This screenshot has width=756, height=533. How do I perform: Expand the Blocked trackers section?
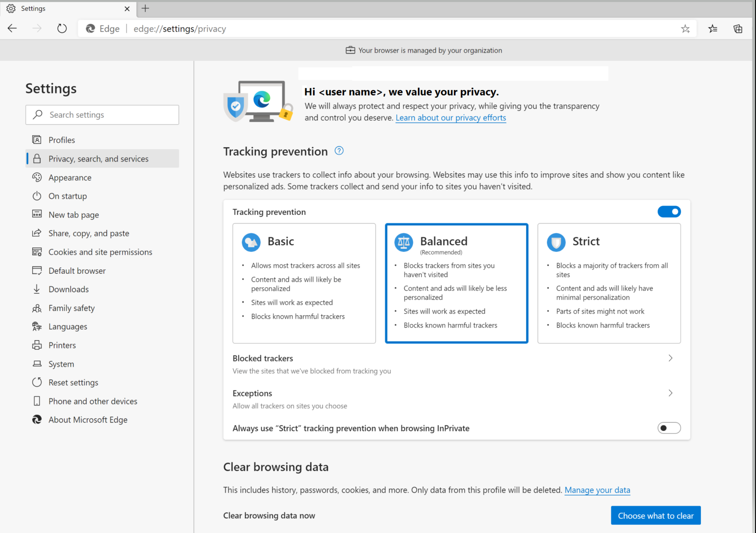[x=671, y=358]
